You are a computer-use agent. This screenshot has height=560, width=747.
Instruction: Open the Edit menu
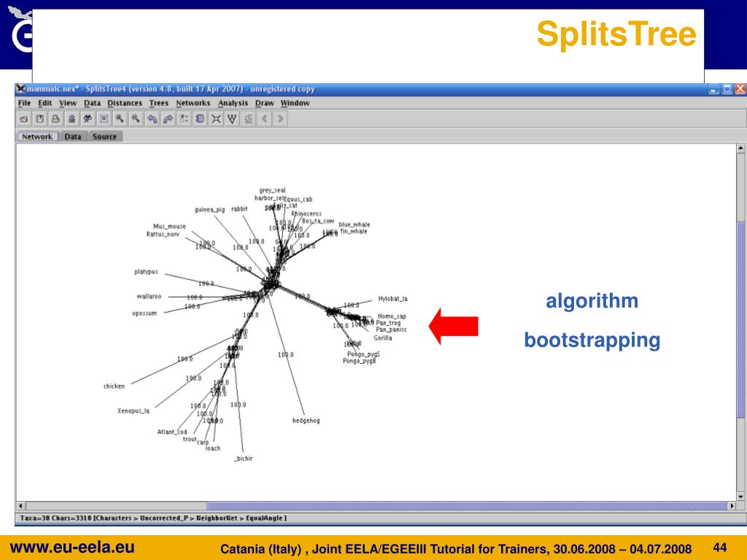[44, 103]
